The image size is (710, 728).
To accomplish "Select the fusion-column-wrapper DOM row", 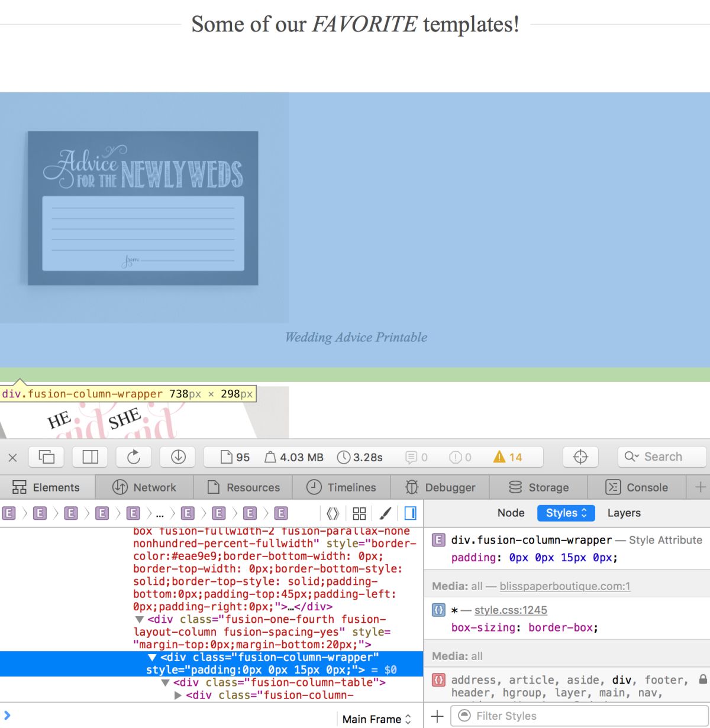I will click(211, 664).
